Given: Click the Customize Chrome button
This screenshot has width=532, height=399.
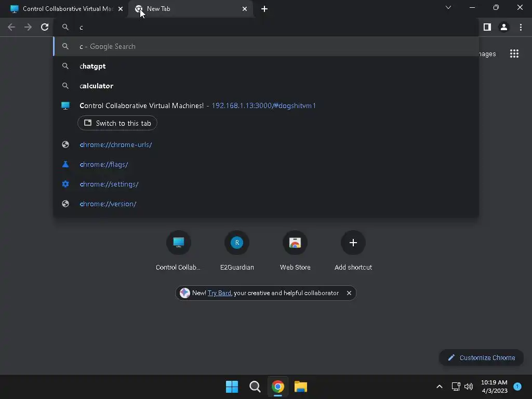Looking at the screenshot, I should [x=481, y=357].
